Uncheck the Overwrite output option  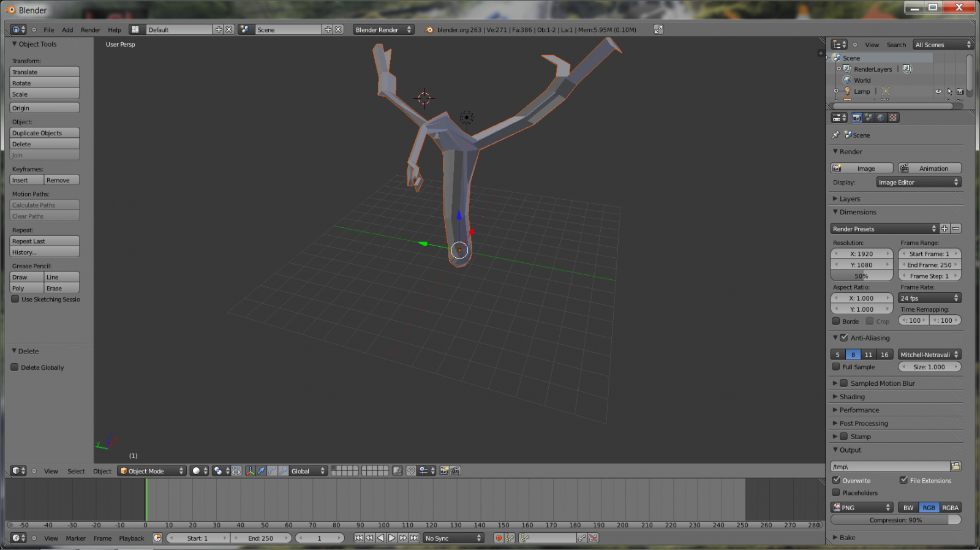836,480
